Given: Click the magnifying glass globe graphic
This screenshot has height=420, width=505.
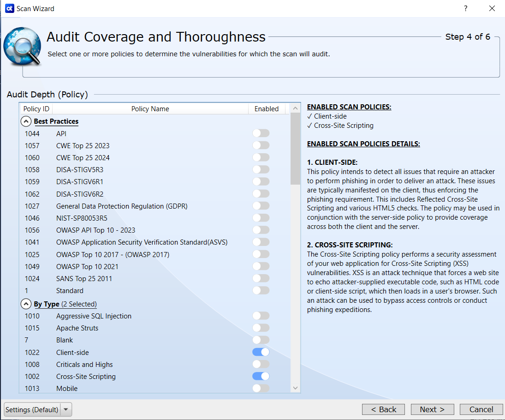Looking at the screenshot, I should point(22,46).
